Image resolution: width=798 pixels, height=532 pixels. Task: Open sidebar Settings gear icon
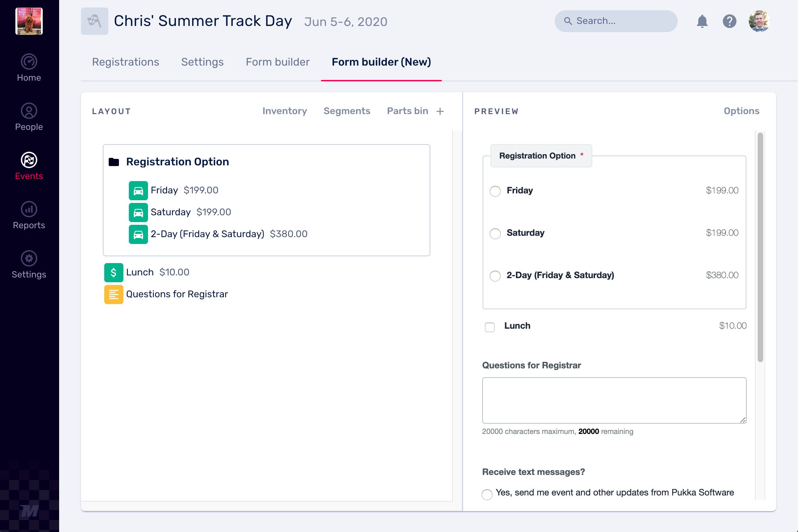click(29, 259)
